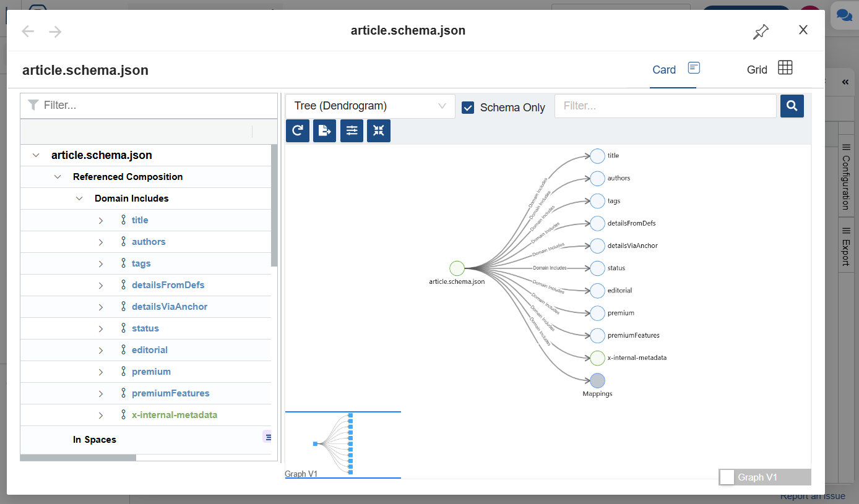This screenshot has width=859, height=504.
Task: Click the collapse/fit graph icon button
Action: coord(379,130)
